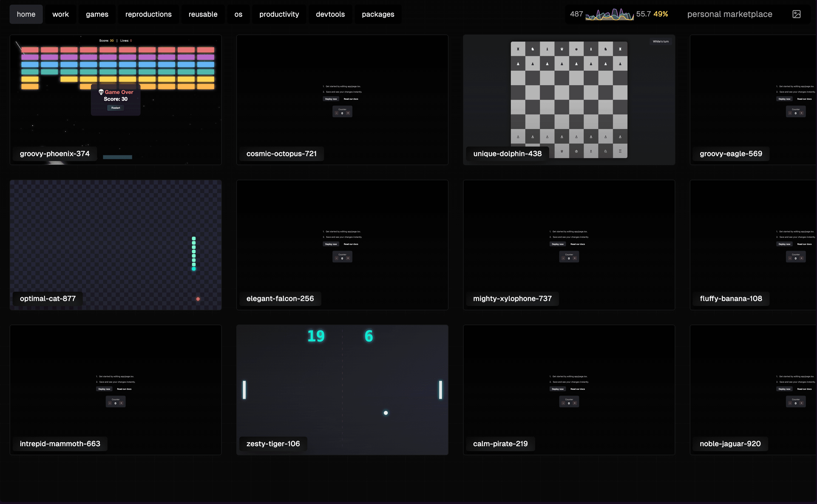This screenshot has height=504, width=817.
Task: Switch to the games tab
Action: [97, 14]
